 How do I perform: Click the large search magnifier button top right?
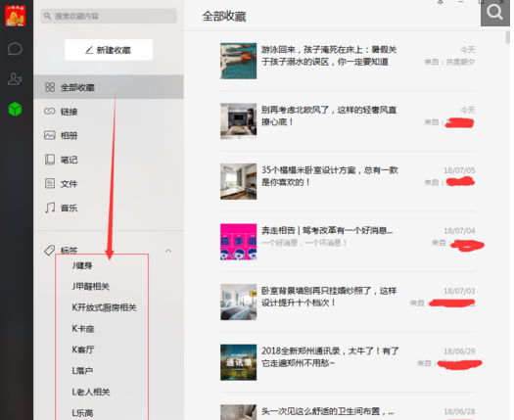pos(495,13)
